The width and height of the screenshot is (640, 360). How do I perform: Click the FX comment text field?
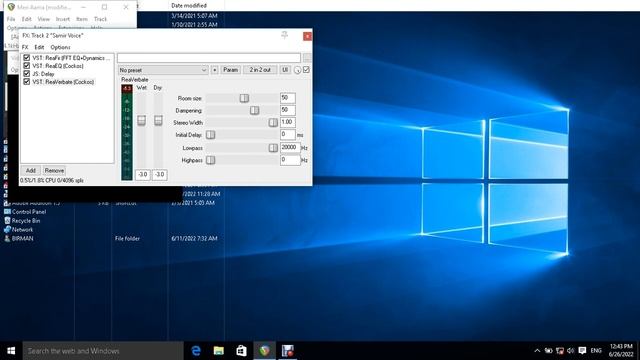tap(209, 58)
